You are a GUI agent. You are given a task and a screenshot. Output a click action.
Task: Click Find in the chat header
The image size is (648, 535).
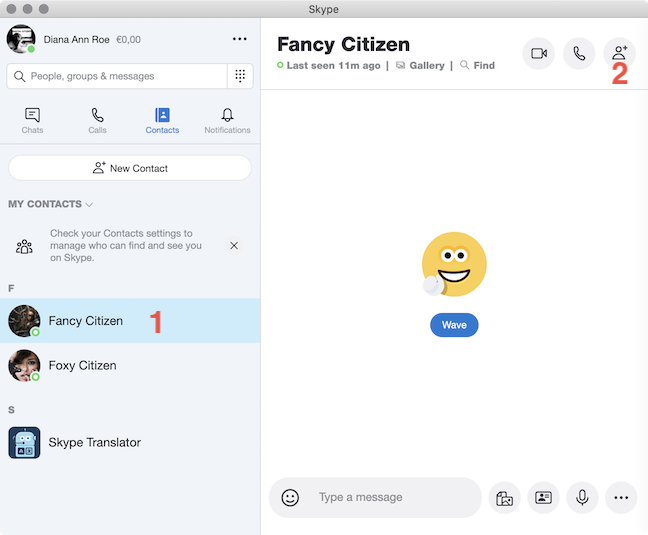tap(477, 66)
